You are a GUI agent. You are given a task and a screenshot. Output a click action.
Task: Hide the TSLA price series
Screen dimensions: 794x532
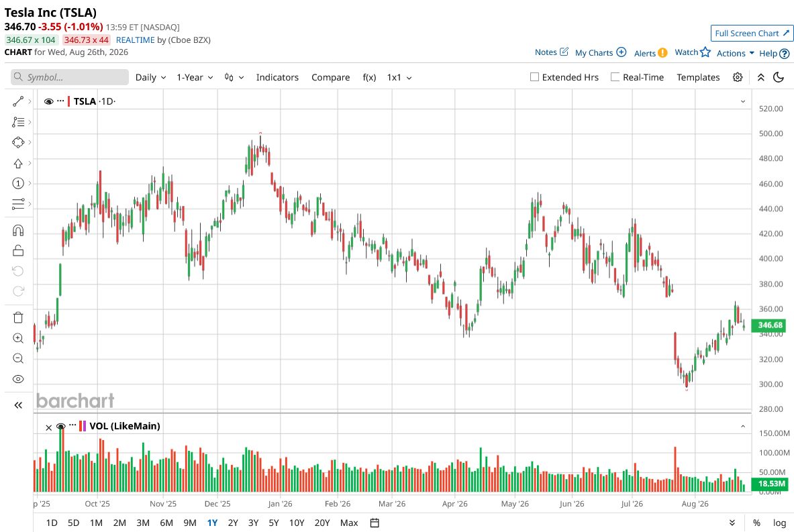pyautogui.click(x=48, y=101)
